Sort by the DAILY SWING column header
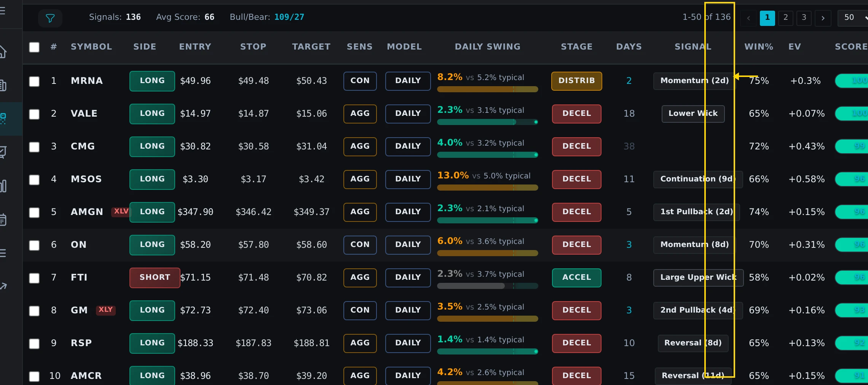Viewport: 868px width, 385px height. (x=488, y=47)
